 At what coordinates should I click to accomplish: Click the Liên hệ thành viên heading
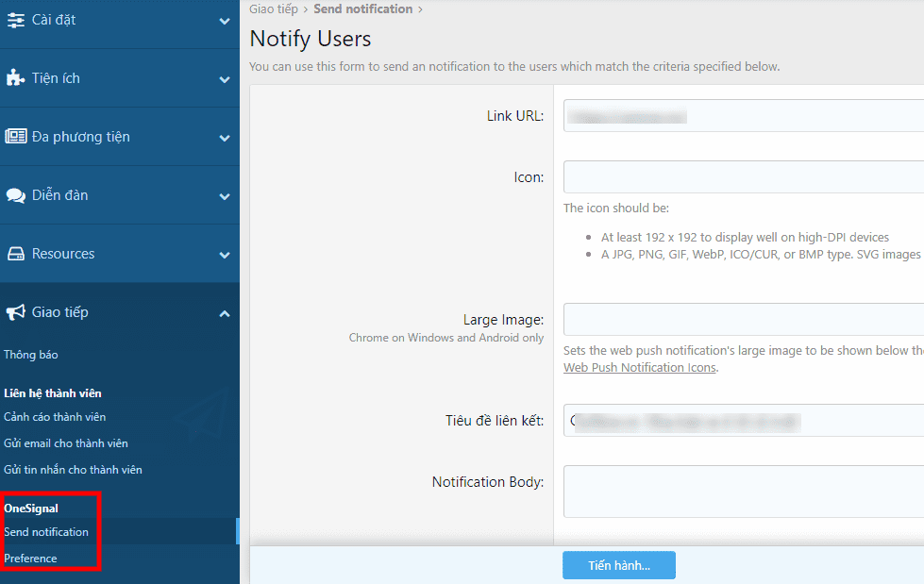53,393
